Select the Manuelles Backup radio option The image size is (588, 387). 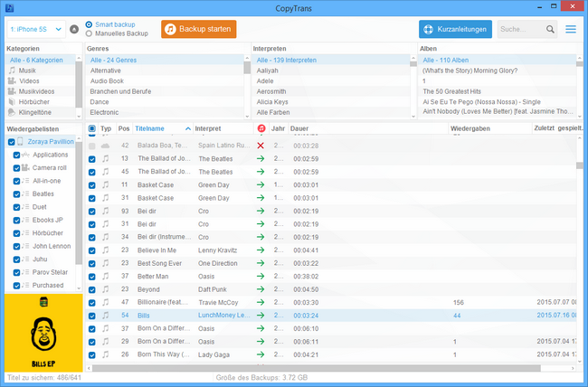[89, 33]
